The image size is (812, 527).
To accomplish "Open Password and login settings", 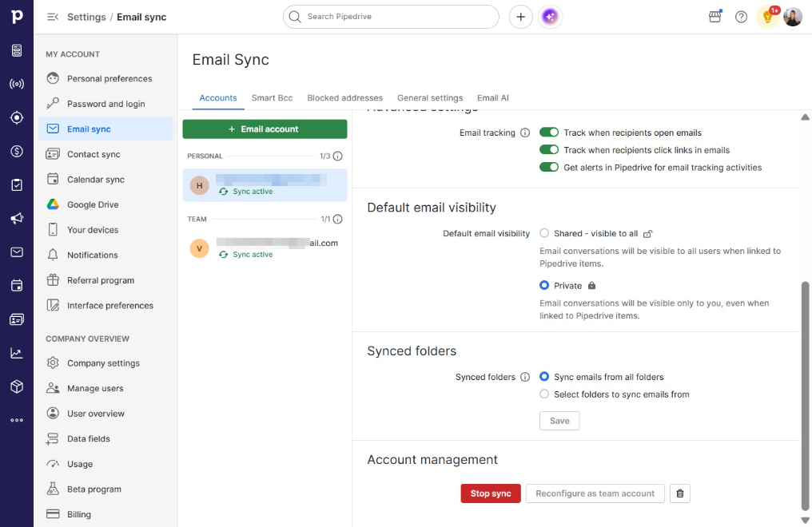I will [x=105, y=104].
